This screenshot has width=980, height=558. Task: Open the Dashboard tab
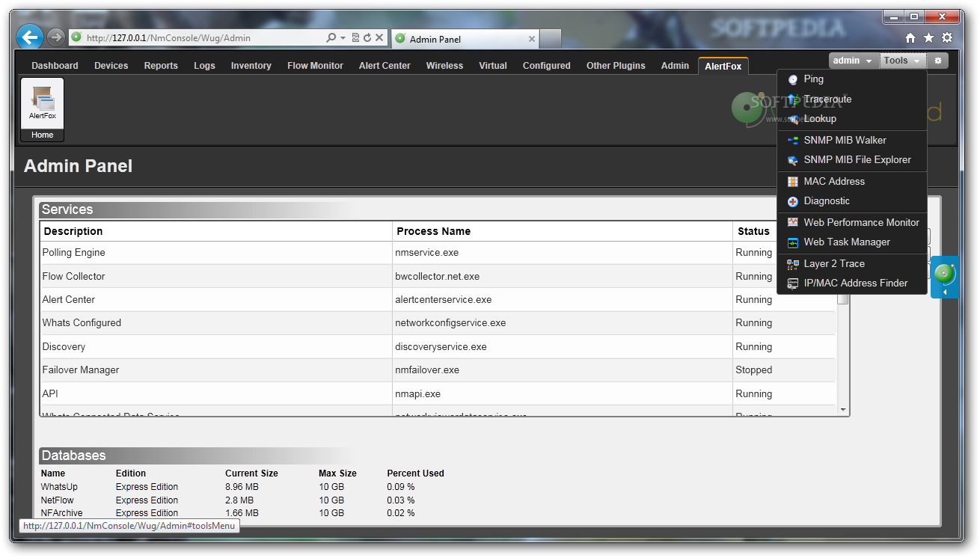point(55,66)
